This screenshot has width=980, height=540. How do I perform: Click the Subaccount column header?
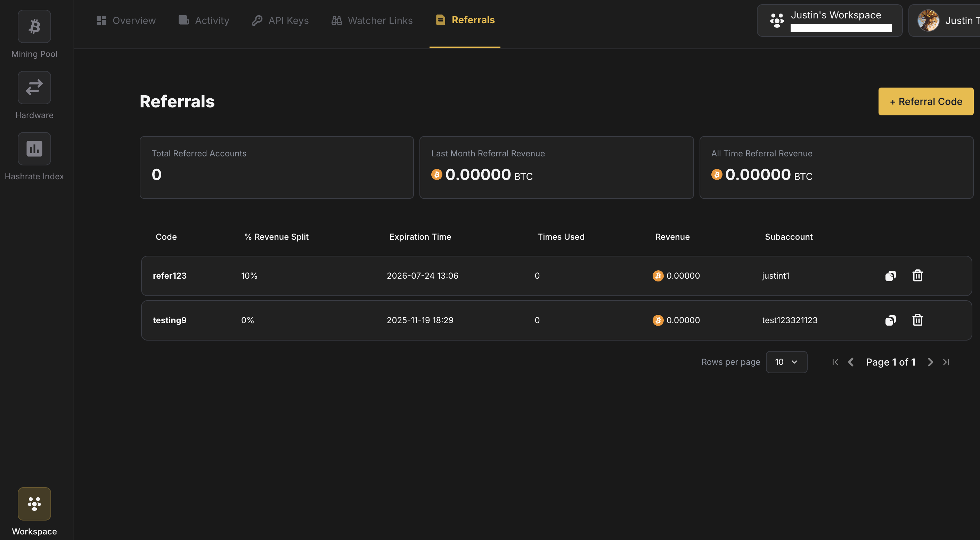click(789, 237)
